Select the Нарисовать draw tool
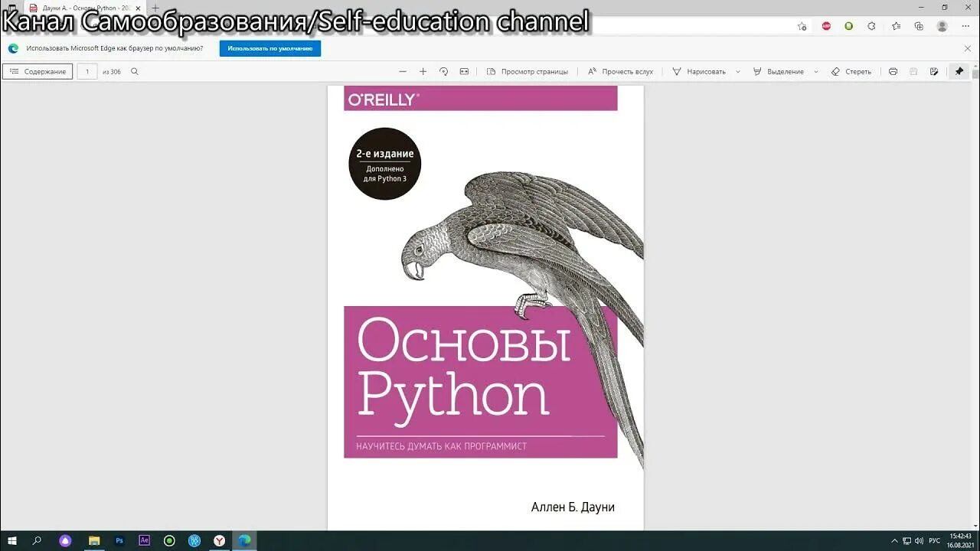Screen dimensions: 980x551 tap(699, 71)
